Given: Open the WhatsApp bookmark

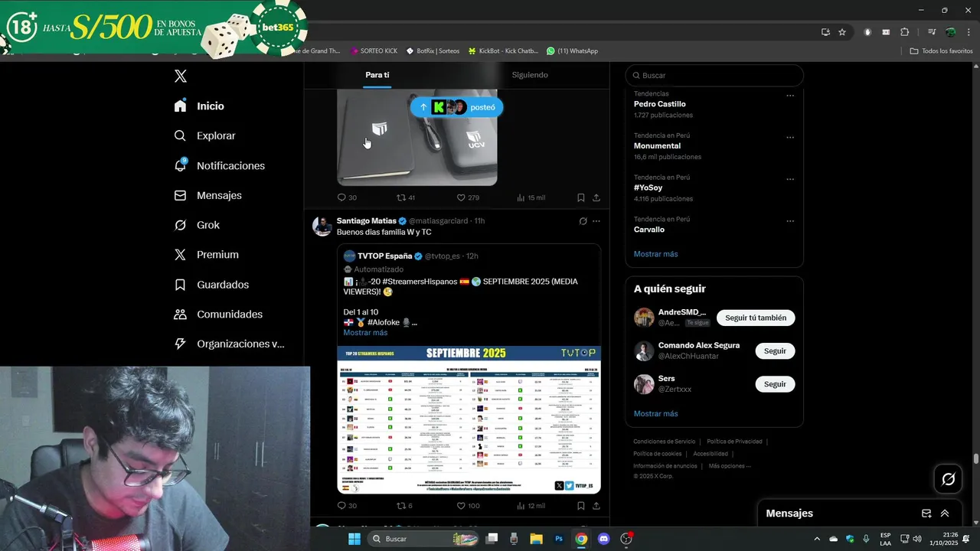Looking at the screenshot, I should click(x=572, y=51).
